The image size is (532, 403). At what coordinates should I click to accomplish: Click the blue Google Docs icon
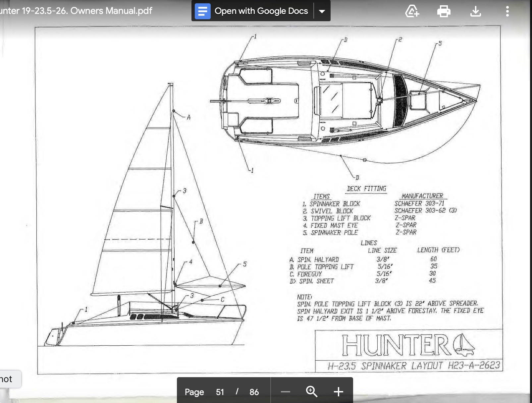pos(202,11)
